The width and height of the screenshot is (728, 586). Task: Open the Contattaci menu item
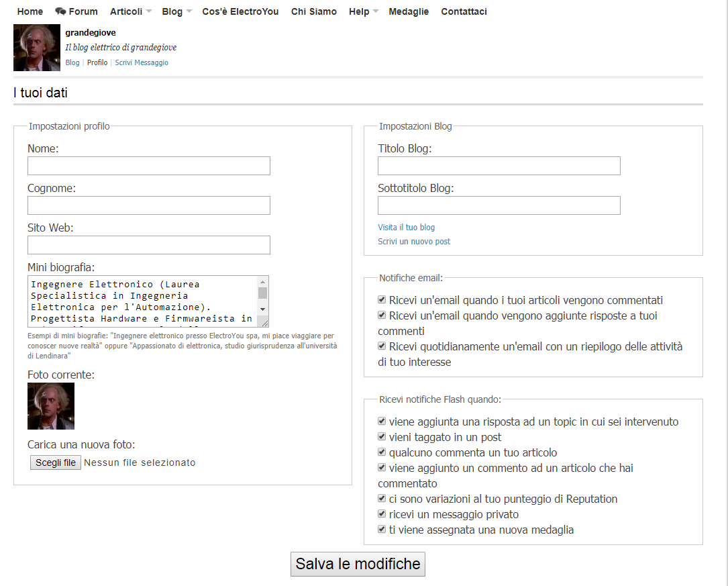click(464, 11)
